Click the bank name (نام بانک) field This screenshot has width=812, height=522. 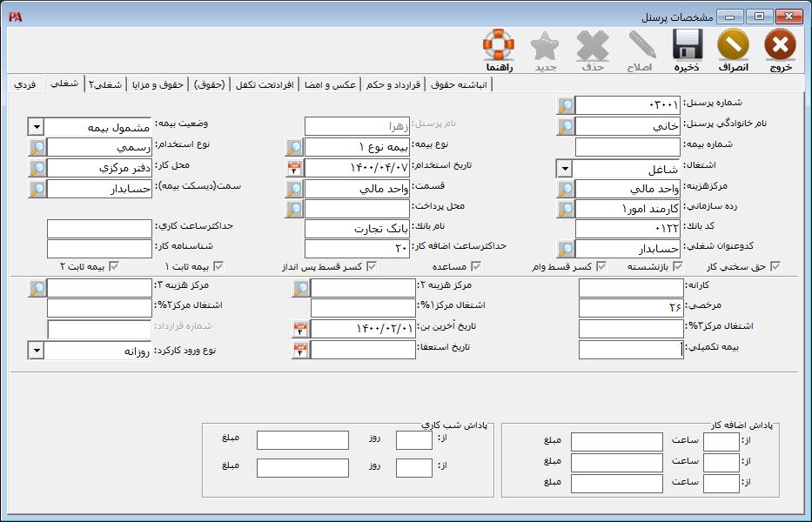(357, 229)
